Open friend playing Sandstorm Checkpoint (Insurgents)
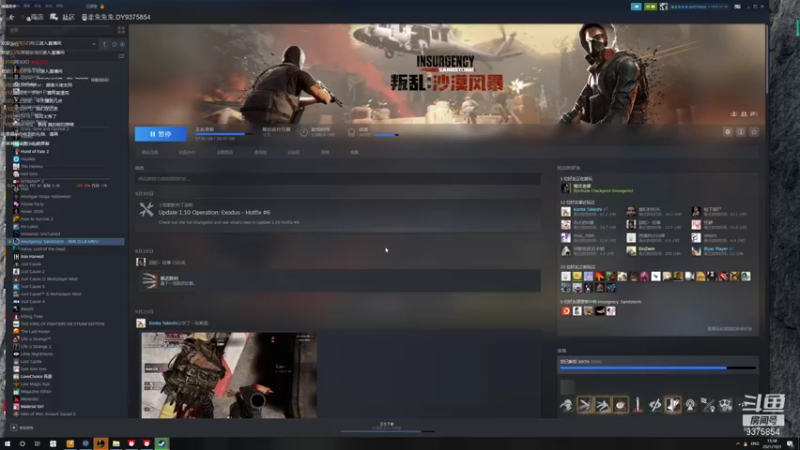Viewport: 800px width, 450px height. pos(597,188)
